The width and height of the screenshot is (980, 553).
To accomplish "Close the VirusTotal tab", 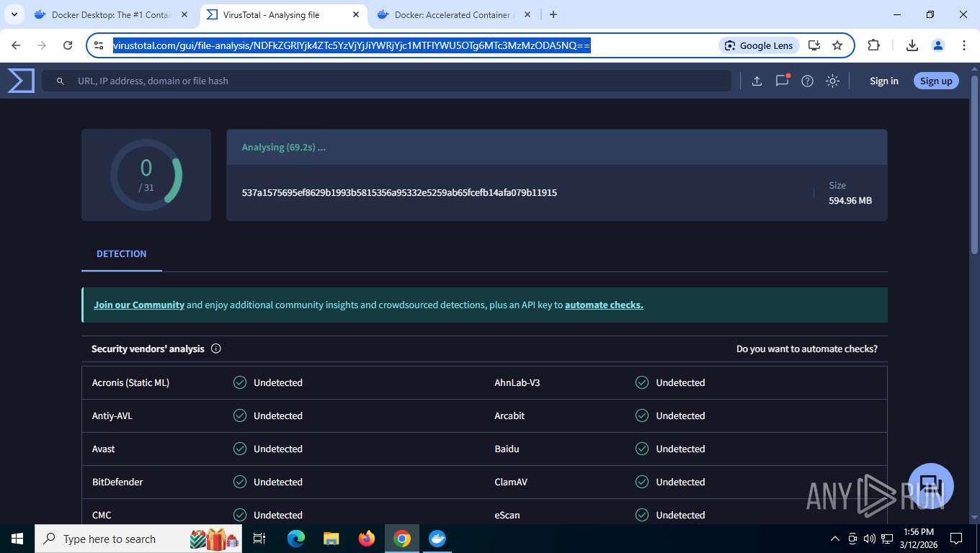I will 356,14.
